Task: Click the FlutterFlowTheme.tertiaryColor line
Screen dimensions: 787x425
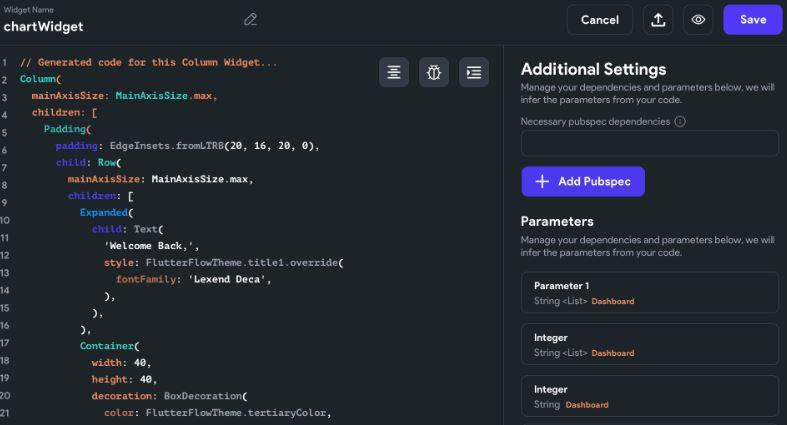Action: tap(218, 412)
